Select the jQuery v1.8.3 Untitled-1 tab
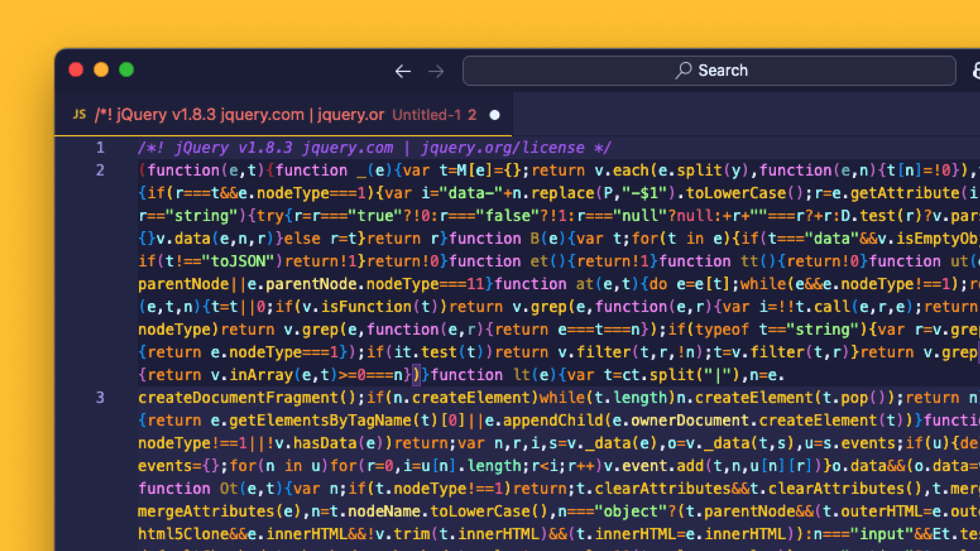 (x=283, y=114)
